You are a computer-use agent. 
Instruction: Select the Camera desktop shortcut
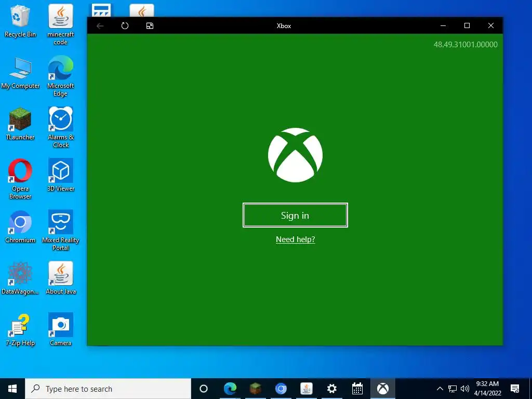60,330
